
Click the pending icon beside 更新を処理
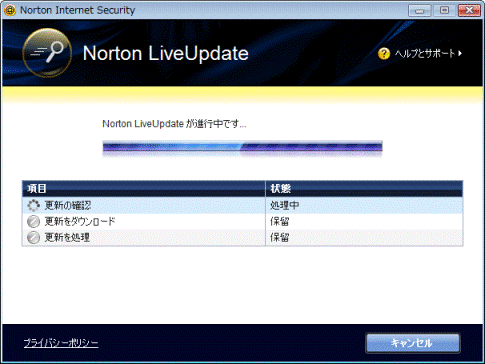[x=33, y=237]
